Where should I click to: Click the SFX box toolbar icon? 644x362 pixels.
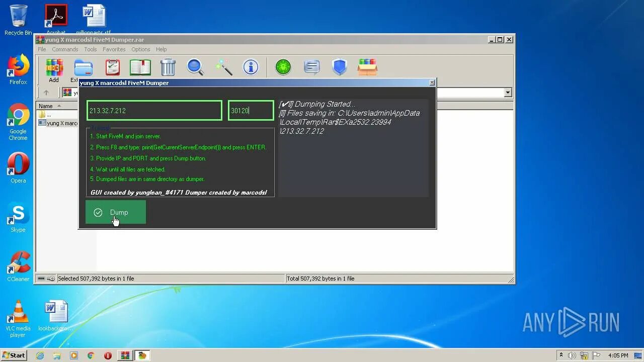367,67
